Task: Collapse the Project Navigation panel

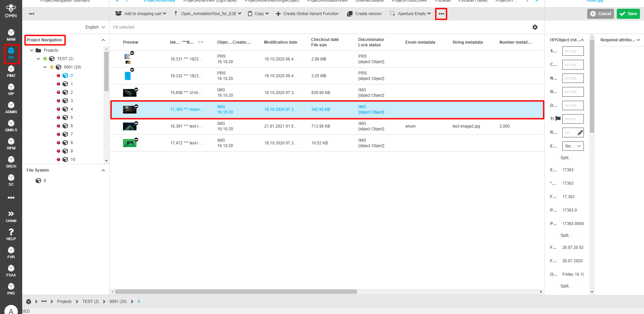Action: pyautogui.click(x=103, y=40)
